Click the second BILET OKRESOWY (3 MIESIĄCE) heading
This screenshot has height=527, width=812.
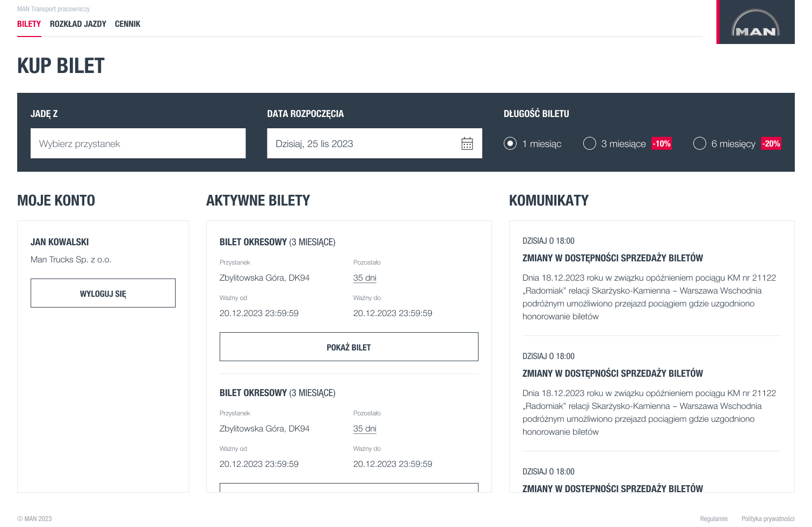(278, 393)
